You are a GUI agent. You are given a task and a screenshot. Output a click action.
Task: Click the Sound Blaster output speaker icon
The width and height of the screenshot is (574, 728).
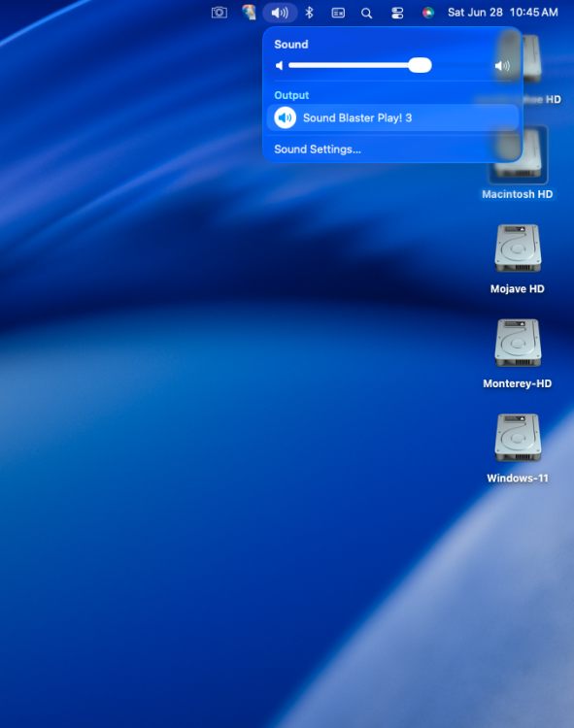pyautogui.click(x=286, y=117)
